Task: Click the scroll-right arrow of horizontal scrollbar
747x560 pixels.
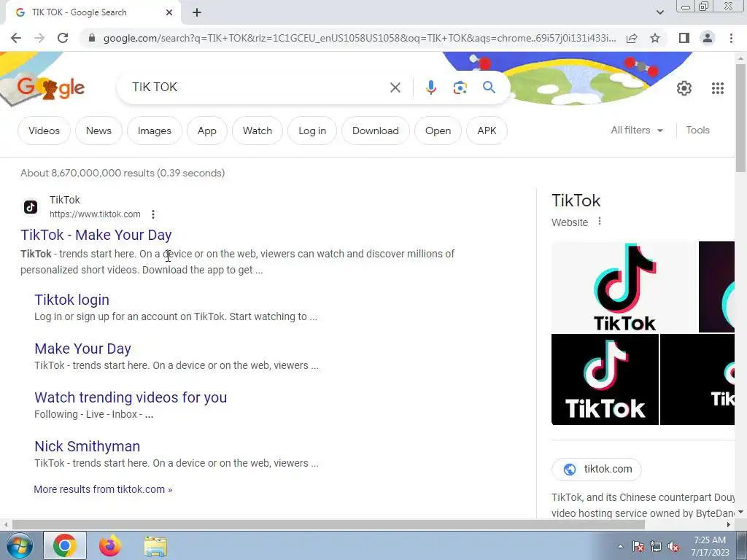Action: [729, 525]
